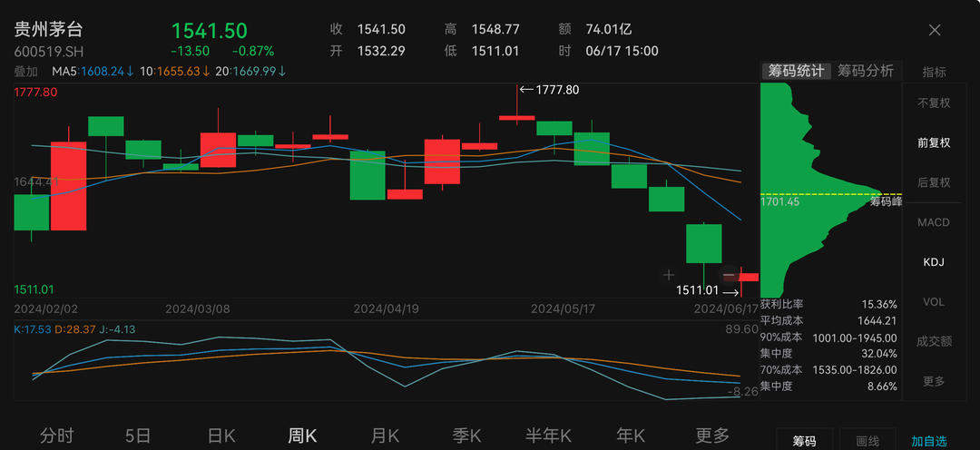Click 加自选 to add to watchlist
Image resolution: width=980 pixels, height=450 pixels.
click(929, 441)
